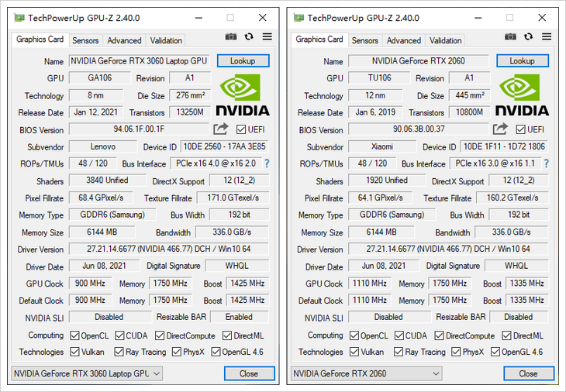Open the Advanced tab in the RTX 3060 window
The height and width of the screenshot is (392, 566).
coord(124,40)
